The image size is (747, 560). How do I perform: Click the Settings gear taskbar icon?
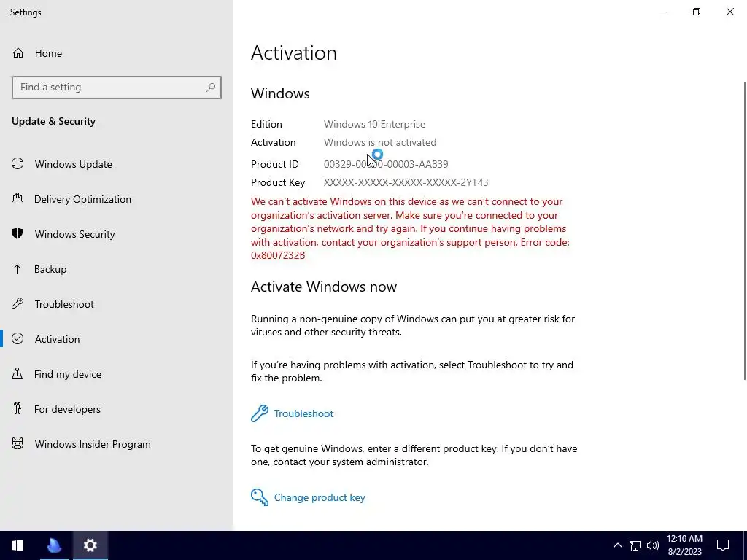point(90,545)
